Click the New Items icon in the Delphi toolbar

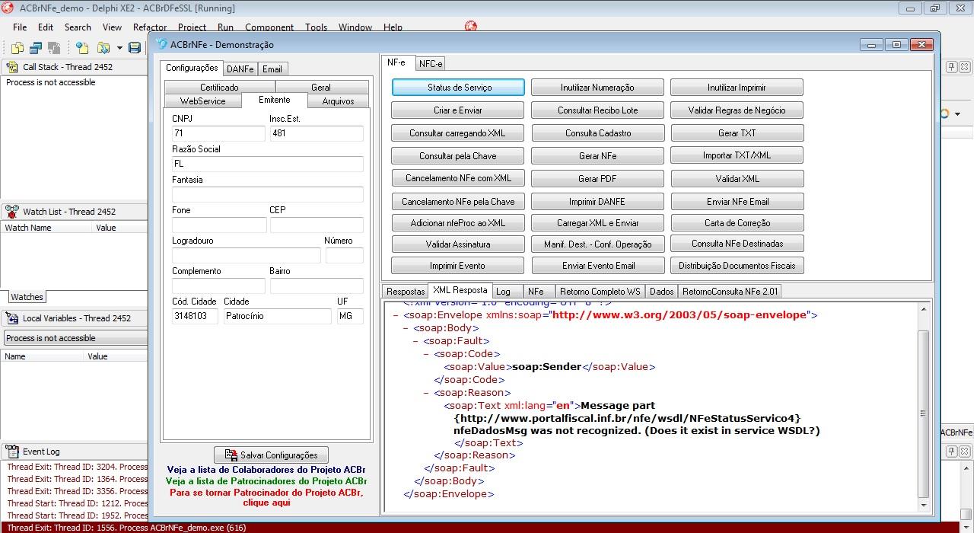pos(82,48)
